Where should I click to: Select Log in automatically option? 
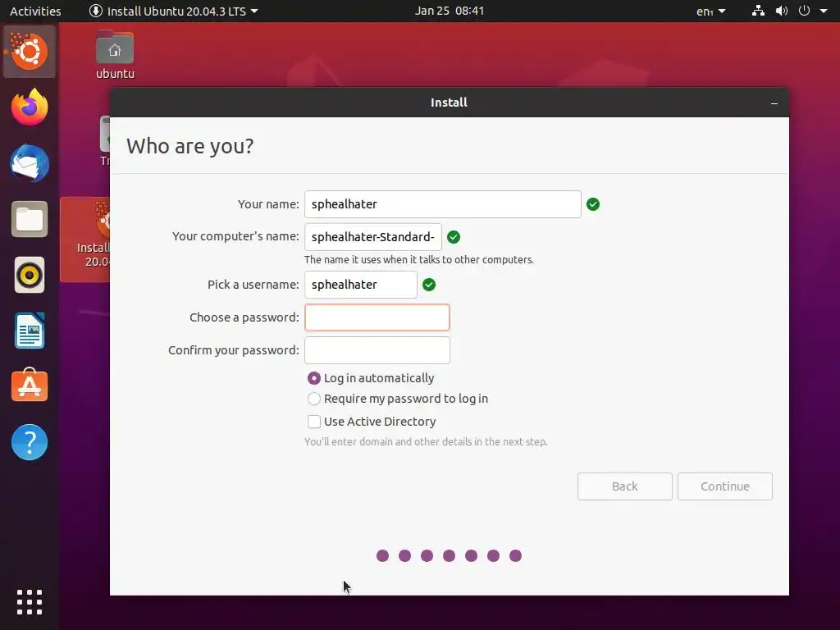click(x=371, y=378)
